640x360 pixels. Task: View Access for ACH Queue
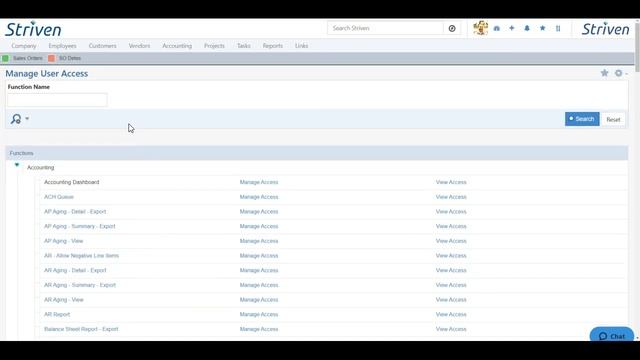coord(451,197)
